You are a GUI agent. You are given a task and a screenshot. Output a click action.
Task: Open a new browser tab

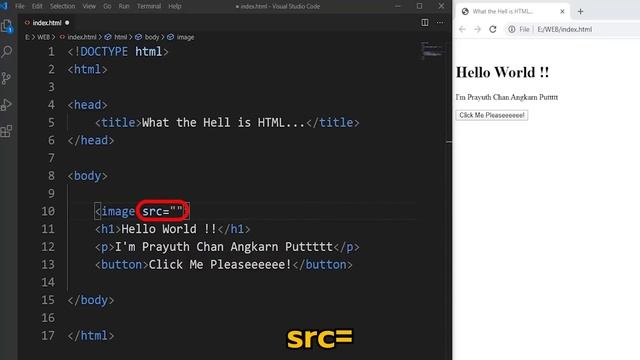[580, 11]
